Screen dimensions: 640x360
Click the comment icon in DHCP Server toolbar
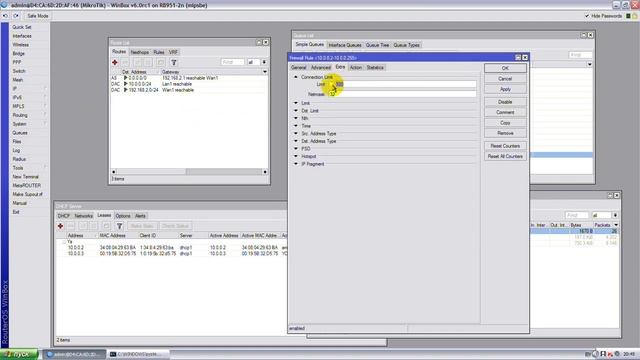point(106,226)
